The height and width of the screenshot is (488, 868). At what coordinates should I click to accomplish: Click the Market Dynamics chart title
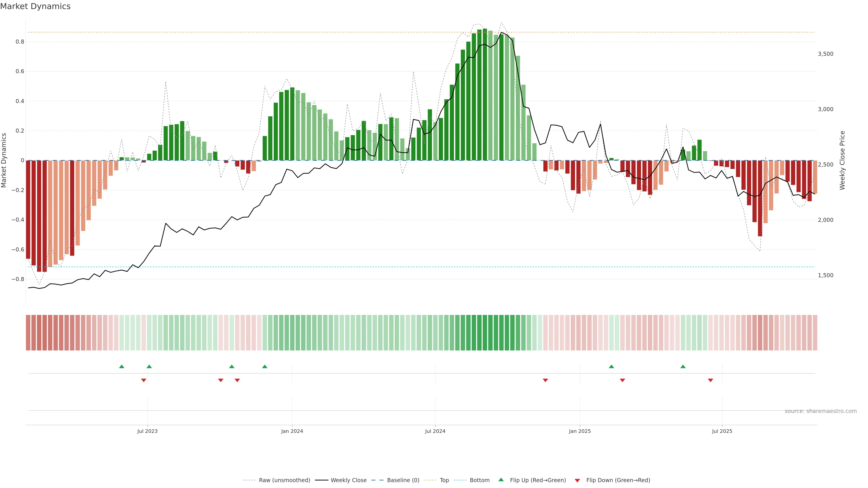point(35,6)
